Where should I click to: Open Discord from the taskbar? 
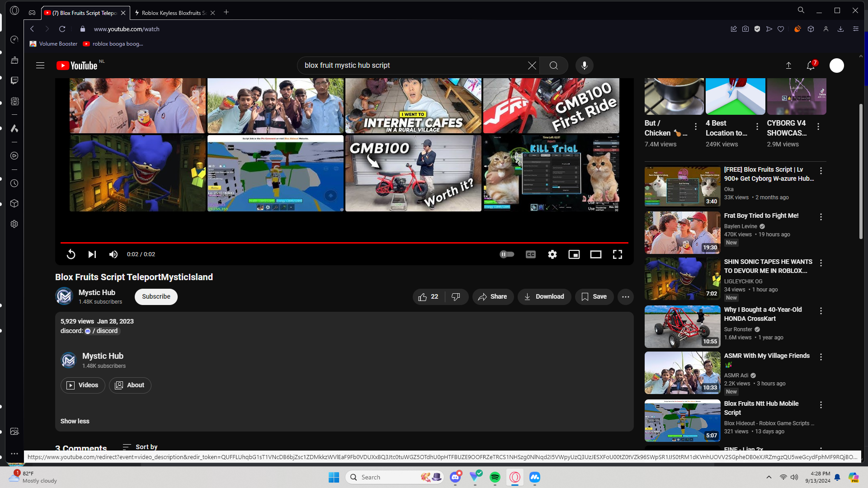tap(455, 477)
